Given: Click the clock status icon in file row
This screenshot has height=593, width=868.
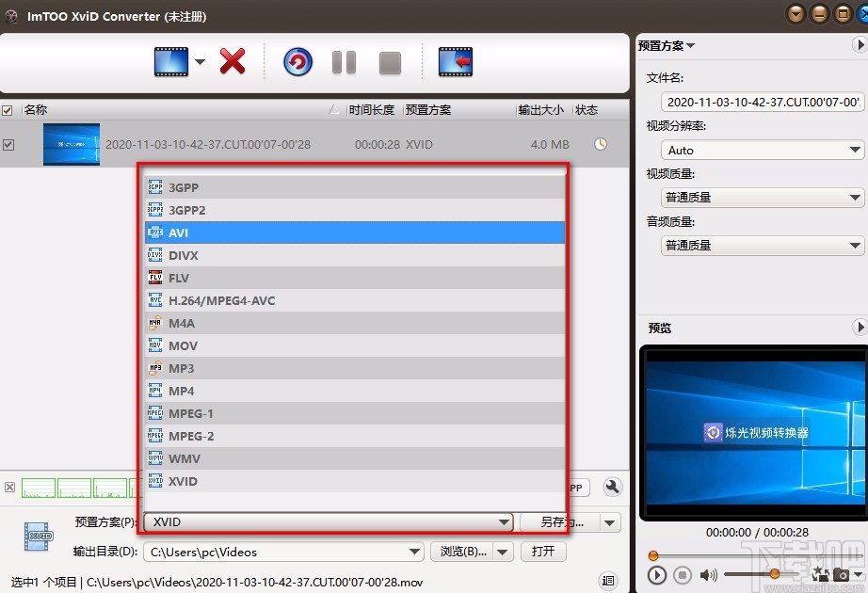Looking at the screenshot, I should point(601,144).
